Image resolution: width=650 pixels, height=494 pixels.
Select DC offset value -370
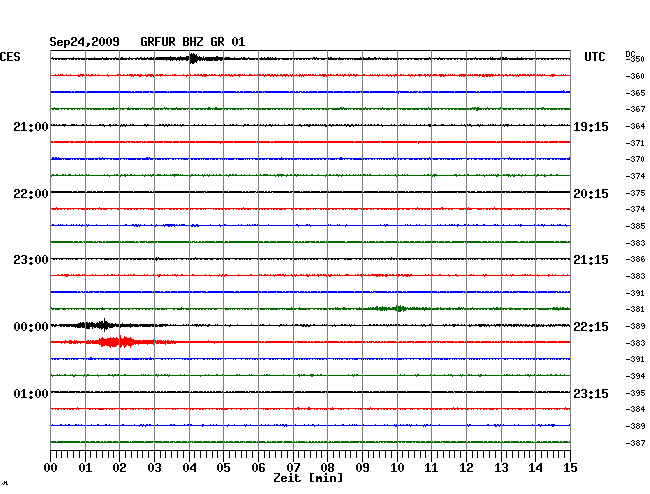point(635,159)
